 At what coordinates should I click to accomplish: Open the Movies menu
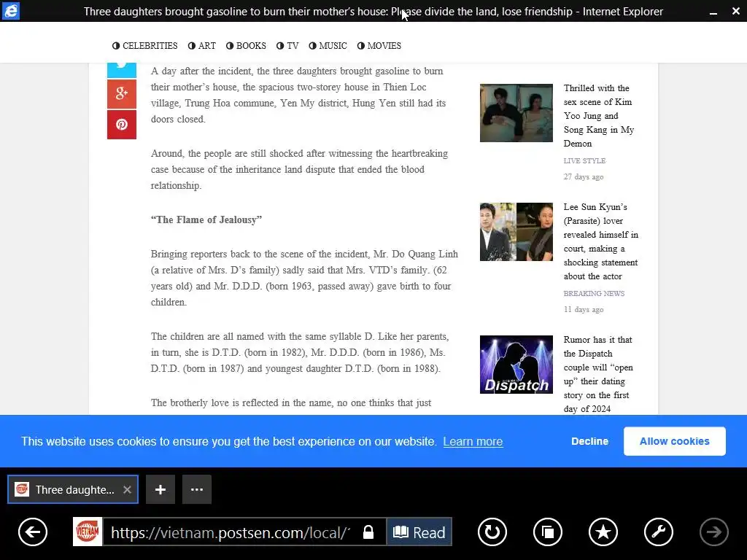click(379, 46)
